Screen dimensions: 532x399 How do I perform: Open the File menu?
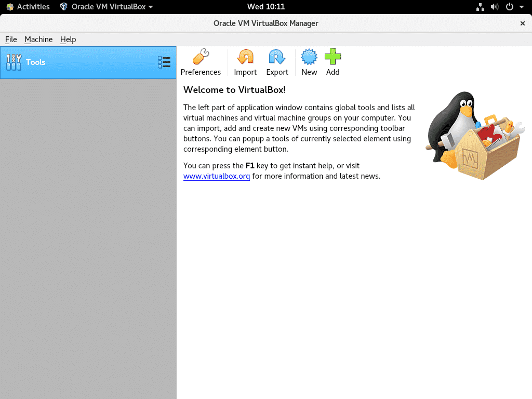click(11, 39)
